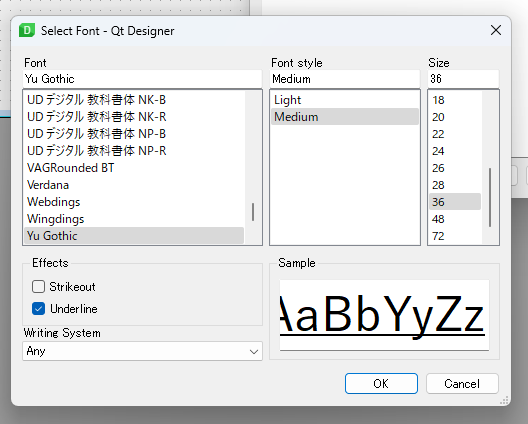Uncheck the Underline checkbox
Image resolution: width=528 pixels, height=424 pixels.
click(38, 309)
